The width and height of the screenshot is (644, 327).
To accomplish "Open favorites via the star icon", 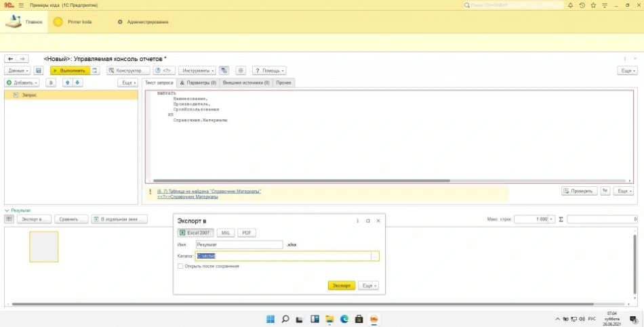I will click(x=592, y=5).
